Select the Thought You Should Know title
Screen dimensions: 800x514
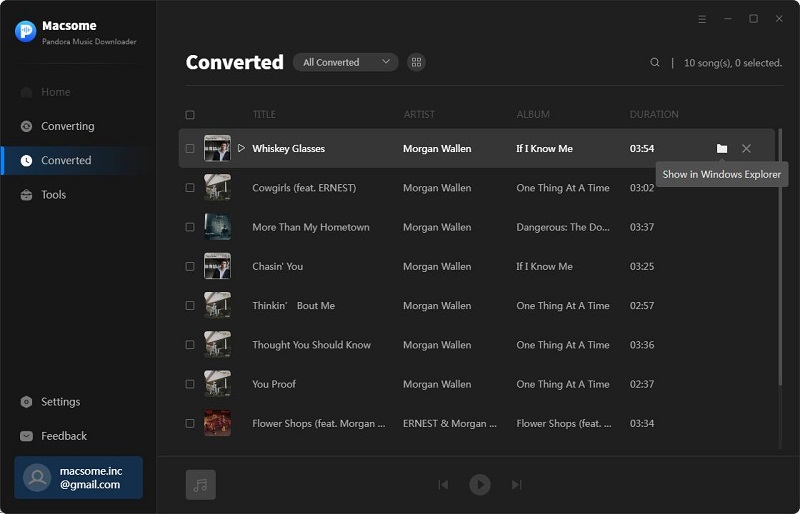(x=311, y=345)
